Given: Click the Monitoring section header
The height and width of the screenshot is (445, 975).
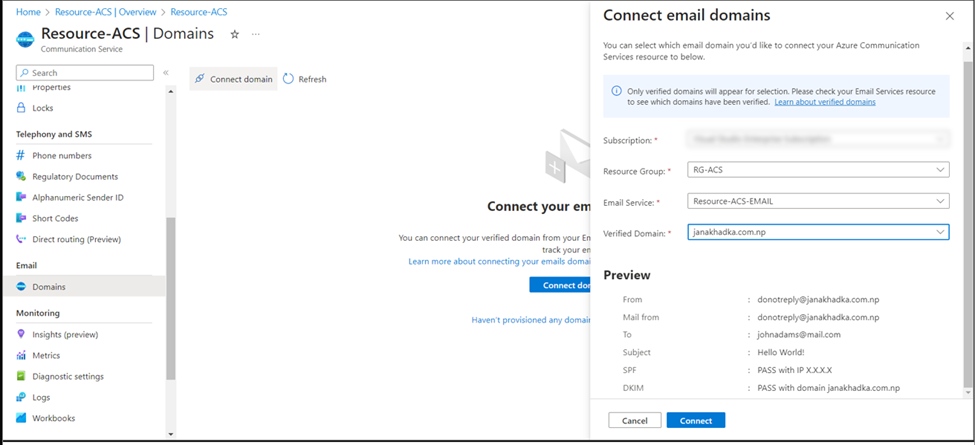Looking at the screenshot, I should coord(38,313).
